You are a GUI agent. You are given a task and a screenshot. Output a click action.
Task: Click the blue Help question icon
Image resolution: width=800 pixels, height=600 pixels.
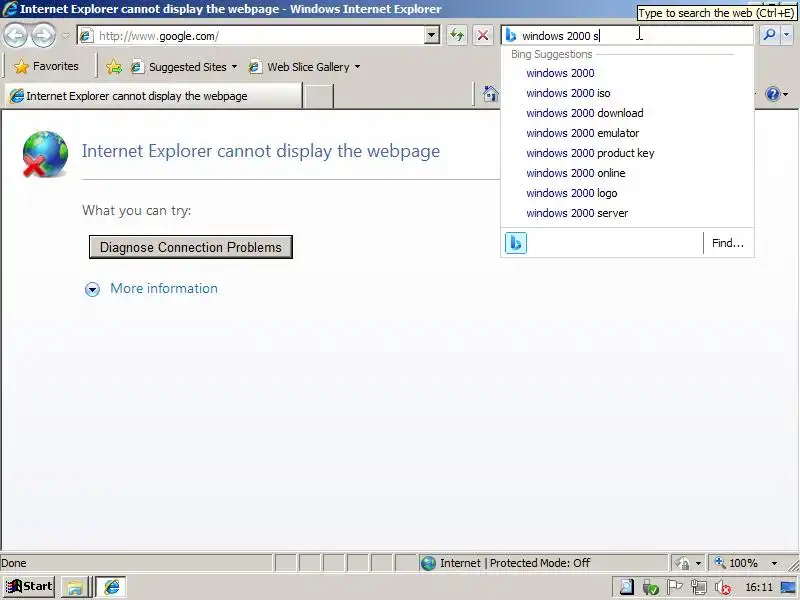(x=772, y=94)
